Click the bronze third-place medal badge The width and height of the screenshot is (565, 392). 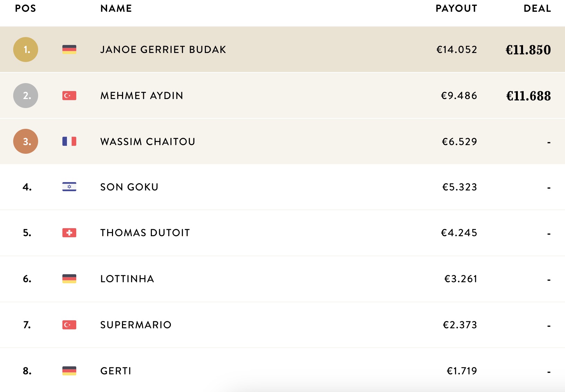pyautogui.click(x=26, y=141)
